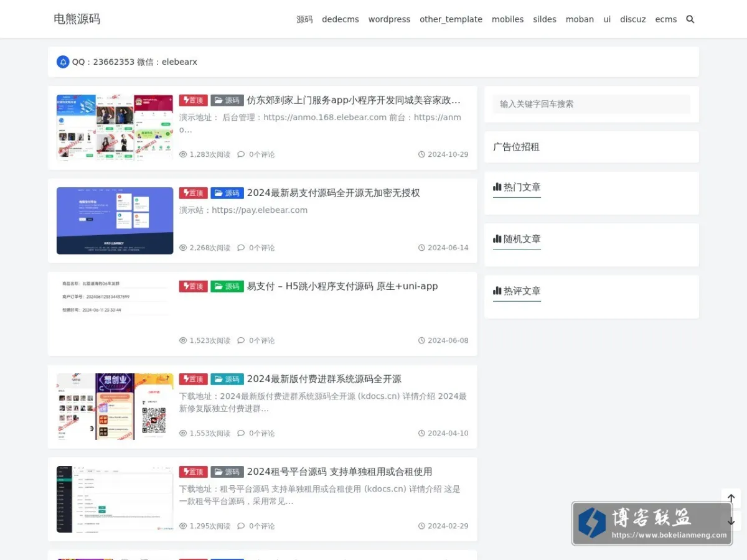Open the discuz navigation menu item
Screen dimensions: 747x560
(x=633, y=19)
